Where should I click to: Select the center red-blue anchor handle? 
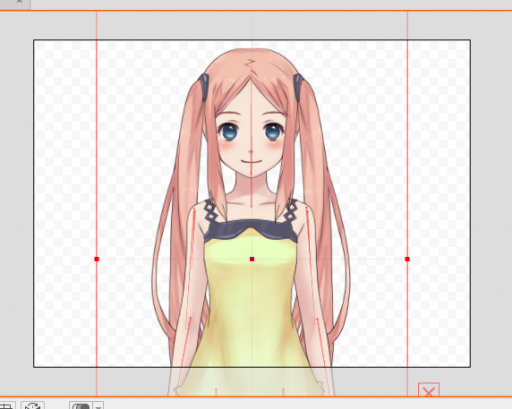coord(252,259)
